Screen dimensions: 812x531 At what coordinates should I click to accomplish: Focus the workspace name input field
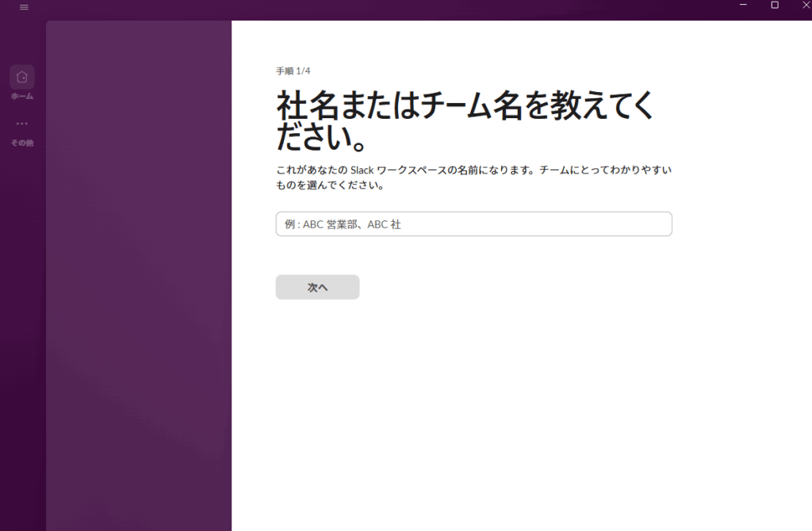pos(473,224)
